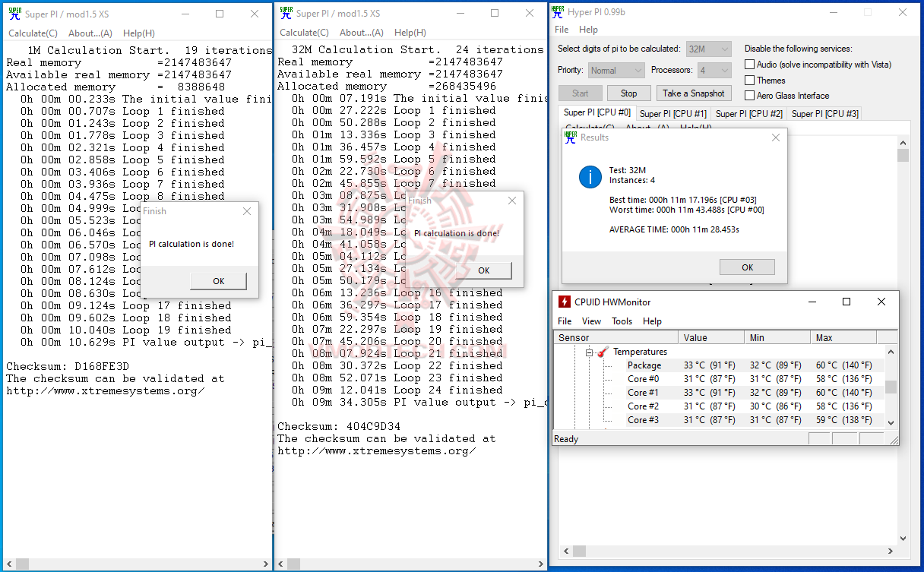The width and height of the screenshot is (924, 572).
Task: Switch to the Super PI [CPU #1] tab
Action: 673,114
